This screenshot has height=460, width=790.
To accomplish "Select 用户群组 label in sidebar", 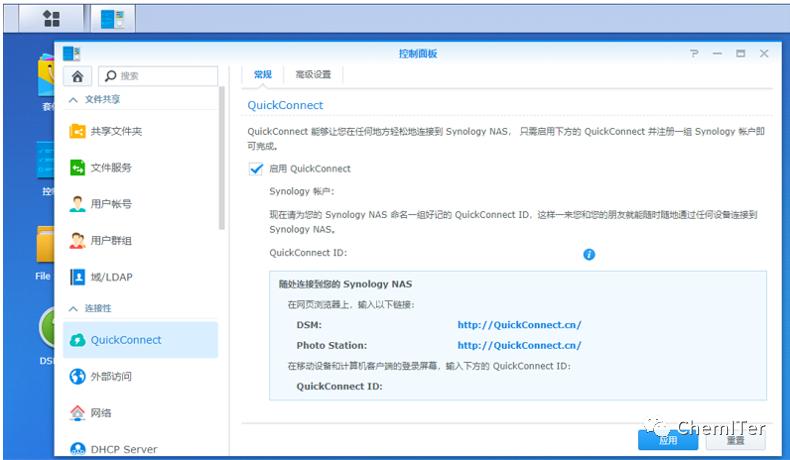I will tap(111, 240).
